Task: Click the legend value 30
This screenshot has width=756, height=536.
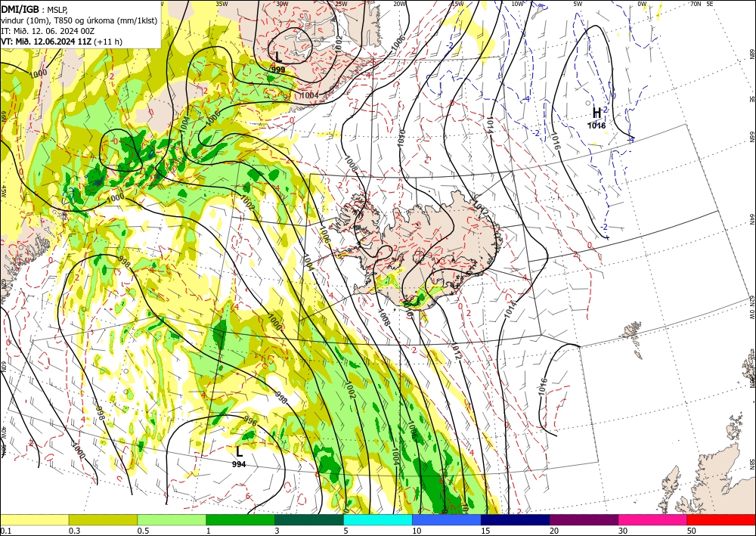Action: point(624,531)
